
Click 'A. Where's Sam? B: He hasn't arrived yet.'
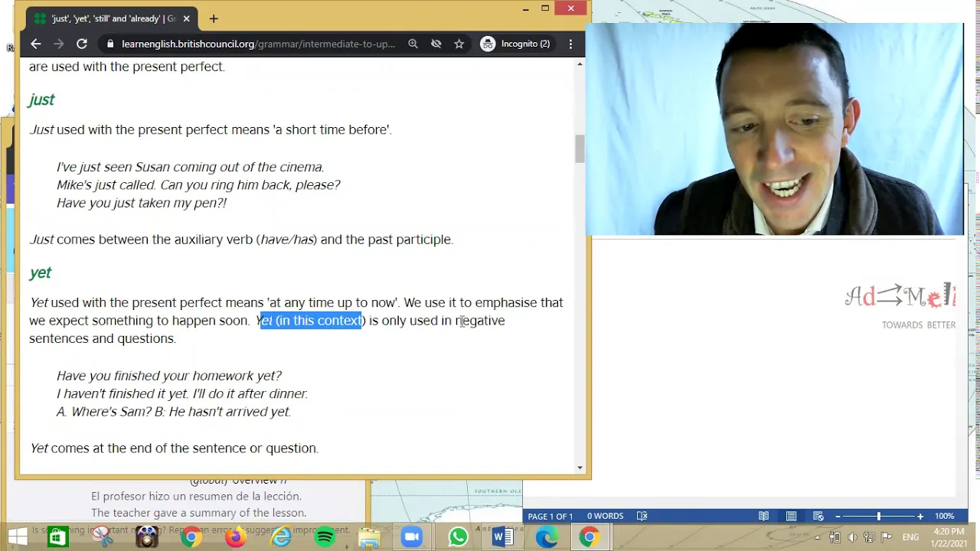(174, 412)
